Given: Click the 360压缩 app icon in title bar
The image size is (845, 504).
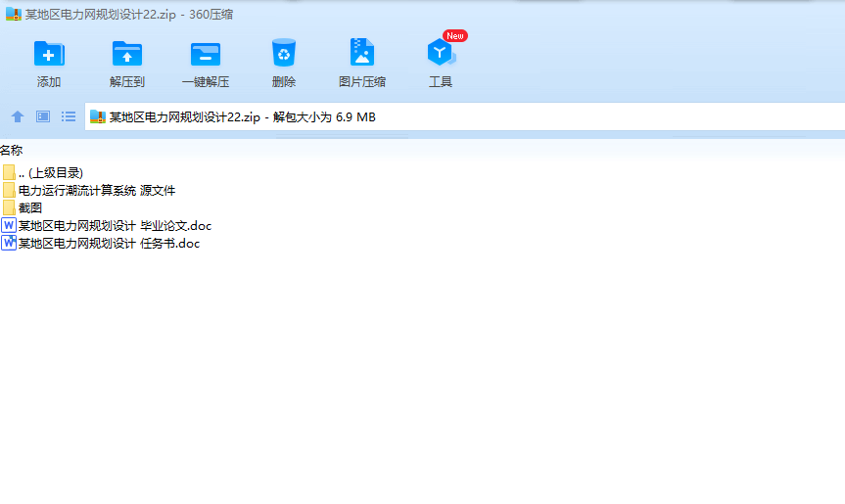Looking at the screenshot, I should (14, 14).
